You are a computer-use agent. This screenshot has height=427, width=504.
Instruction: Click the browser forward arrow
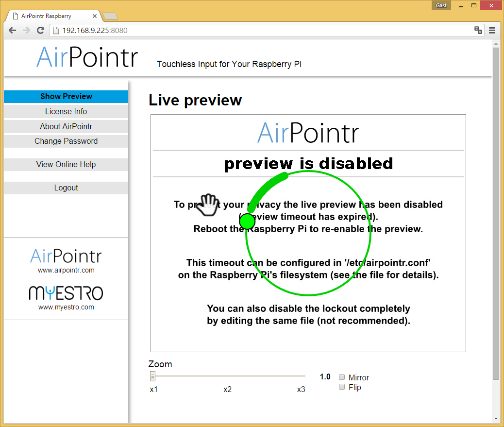point(27,30)
